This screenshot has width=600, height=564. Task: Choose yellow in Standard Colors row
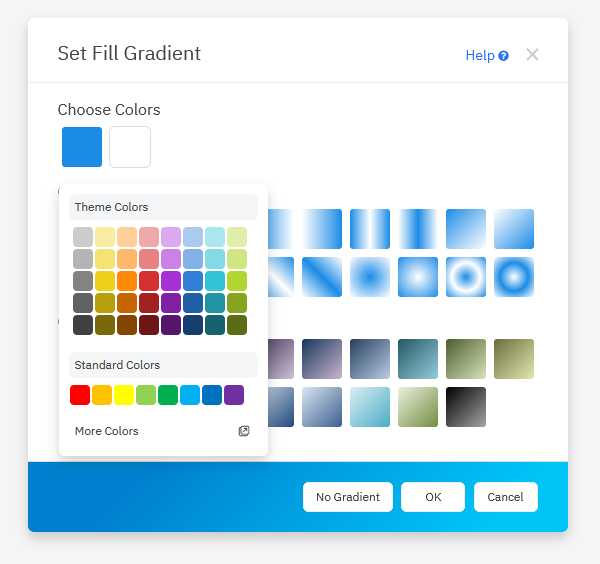[x=124, y=395]
